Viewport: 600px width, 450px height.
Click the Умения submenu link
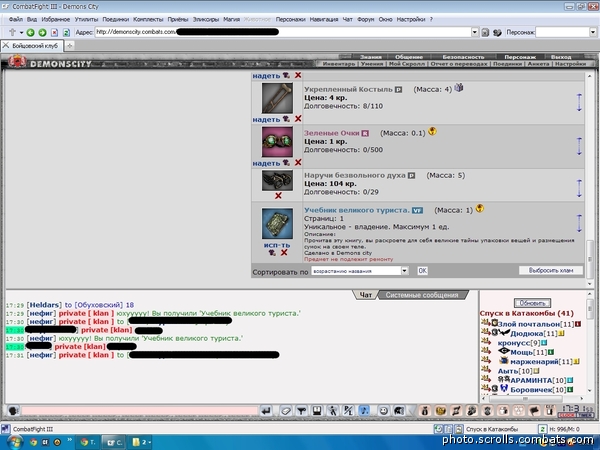[372, 64]
